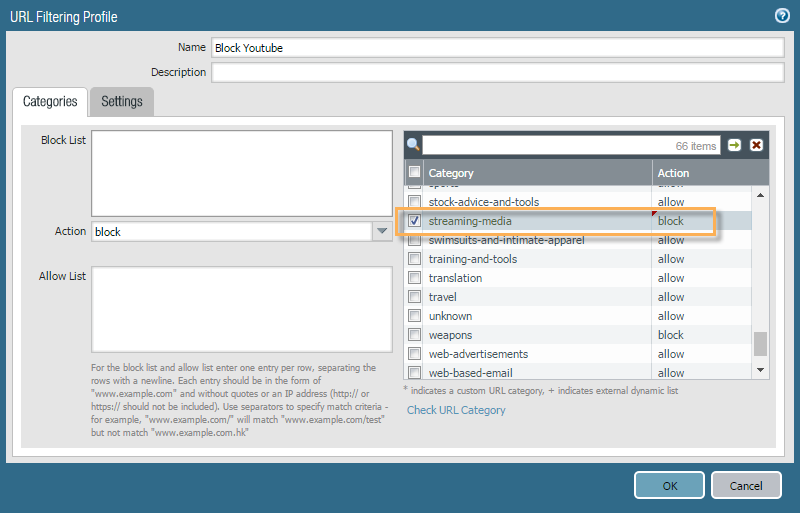Image resolution: width=800 pixels, height=513 pixels.
Task: Click inside the Allow List text area
Action: [242, 309]
